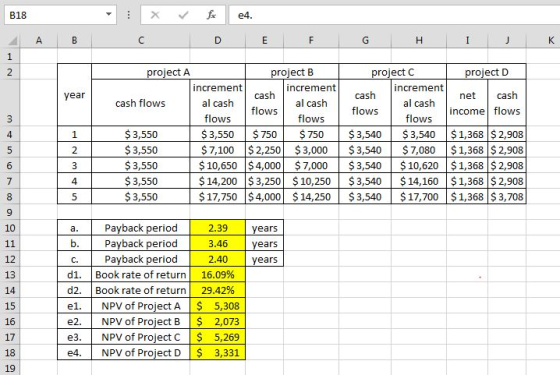Select row 18 header
The width and height of the screenshot is (560, 375).
10,353
